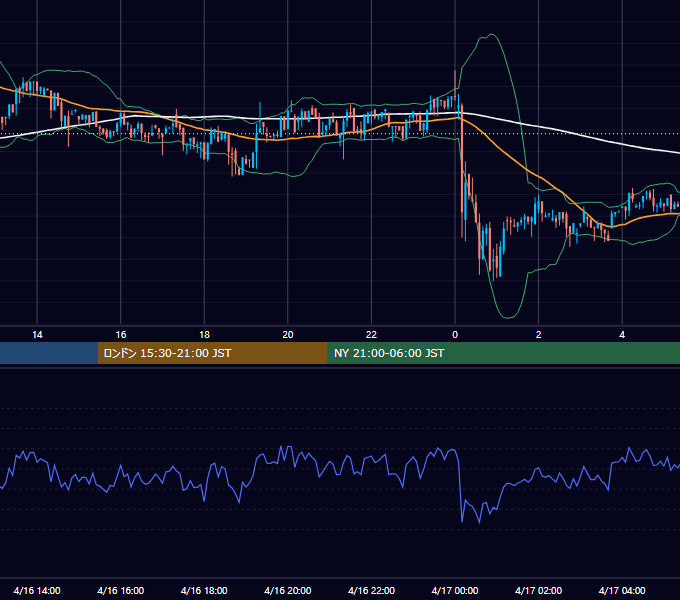680x600 pixels.
Task: Click the 4/16 16:00 date label
Action: coord(121,590)
